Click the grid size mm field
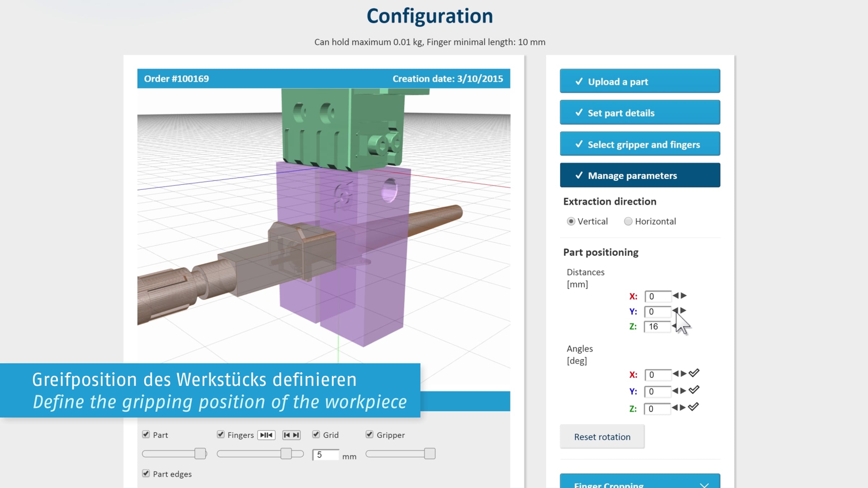The width and height of the screenshot is (868, 488). (325, 455)
